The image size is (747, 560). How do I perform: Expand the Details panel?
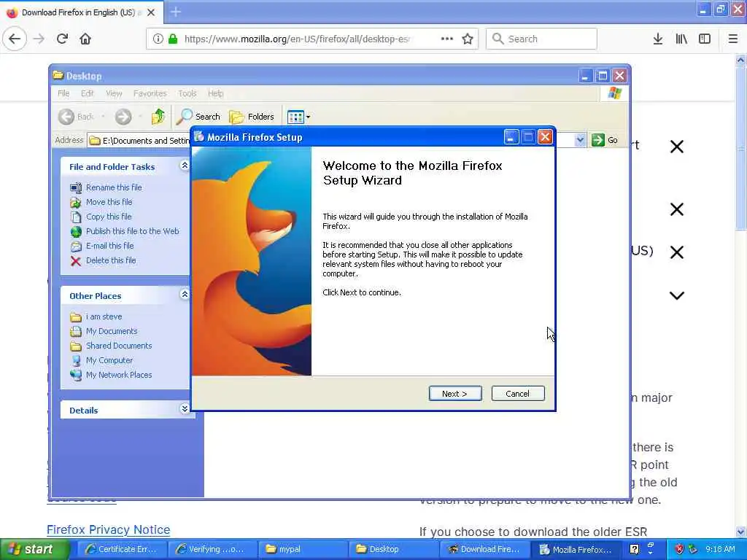[185, 408]
